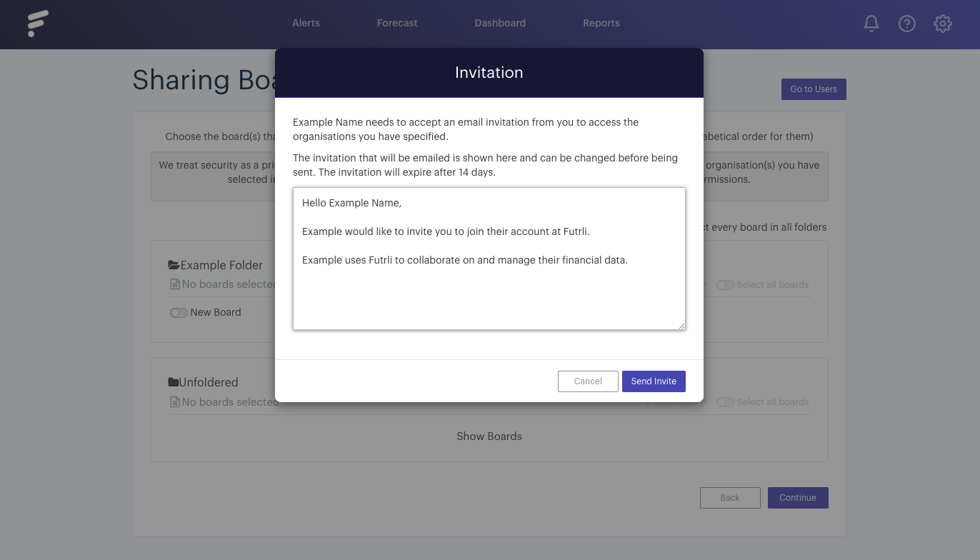The image size is (980, 560).
Task: Expand Show Boards in Unfoldered section
Action: 489,436
